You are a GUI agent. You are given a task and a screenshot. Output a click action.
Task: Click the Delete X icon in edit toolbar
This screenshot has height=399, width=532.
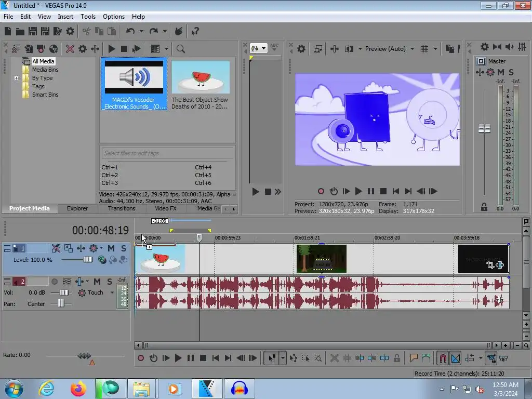pos(334,358)
